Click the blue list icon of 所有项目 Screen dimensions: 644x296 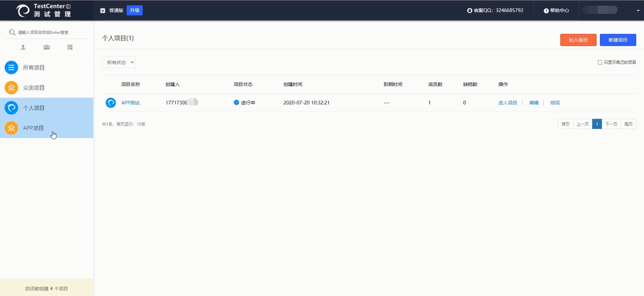(x=11, y=67)
